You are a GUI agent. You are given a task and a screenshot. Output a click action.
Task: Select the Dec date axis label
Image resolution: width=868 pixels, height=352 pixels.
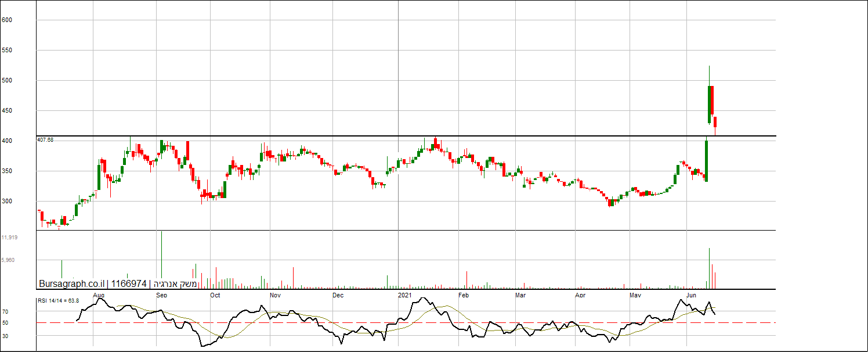click(x=338, y=295)
